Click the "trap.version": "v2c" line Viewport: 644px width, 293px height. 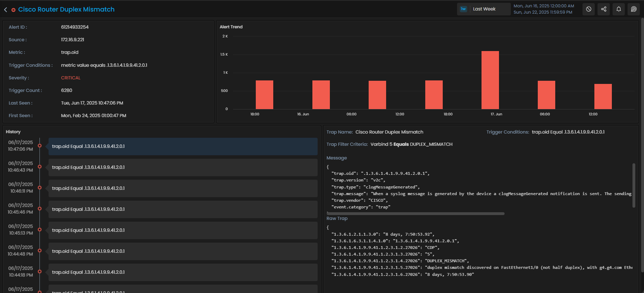pos(358,180)
